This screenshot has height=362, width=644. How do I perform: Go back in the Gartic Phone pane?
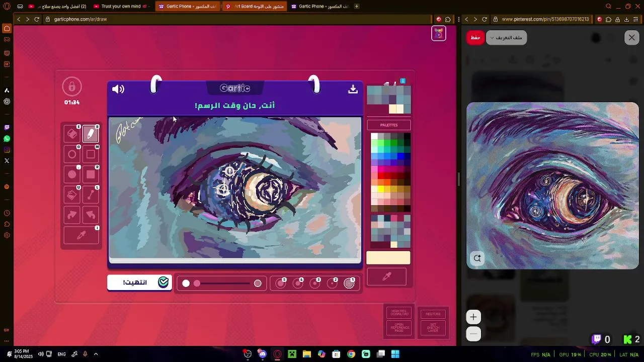click(19, 19)
